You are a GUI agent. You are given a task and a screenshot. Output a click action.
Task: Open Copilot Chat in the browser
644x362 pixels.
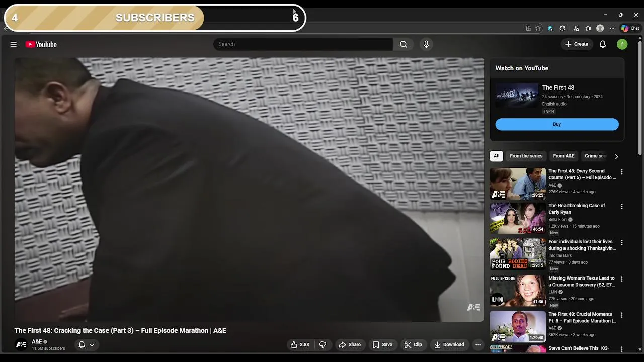pos(630,28)
